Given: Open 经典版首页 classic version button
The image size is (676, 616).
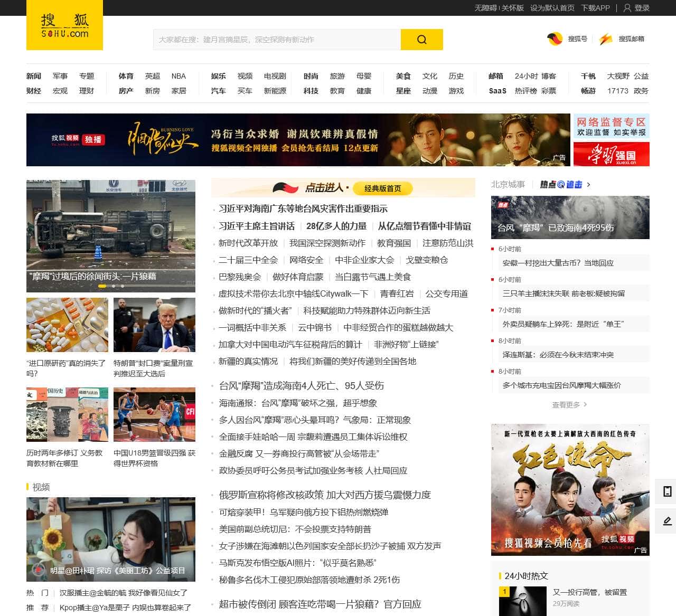Looking at the screenshot, I should 382,188.
